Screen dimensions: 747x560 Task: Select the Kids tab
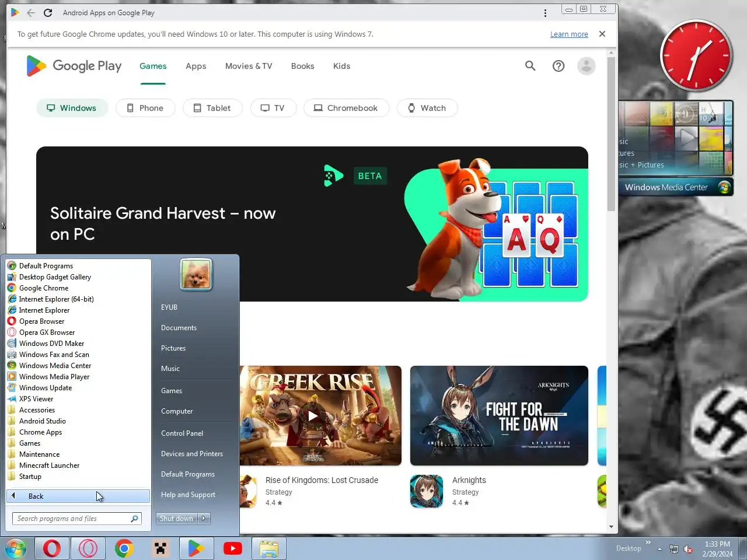click(x=341, y=66)
